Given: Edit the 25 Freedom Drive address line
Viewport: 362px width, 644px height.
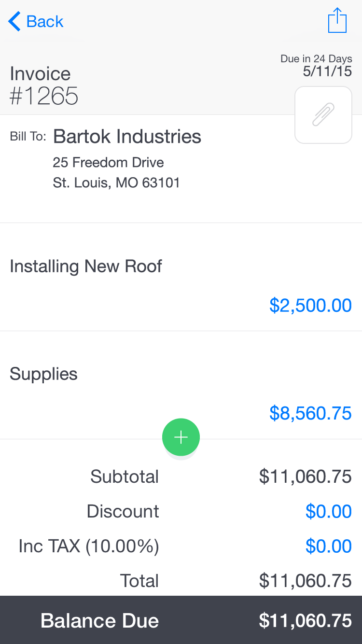Looking at the screenshot, I should 108,162.
